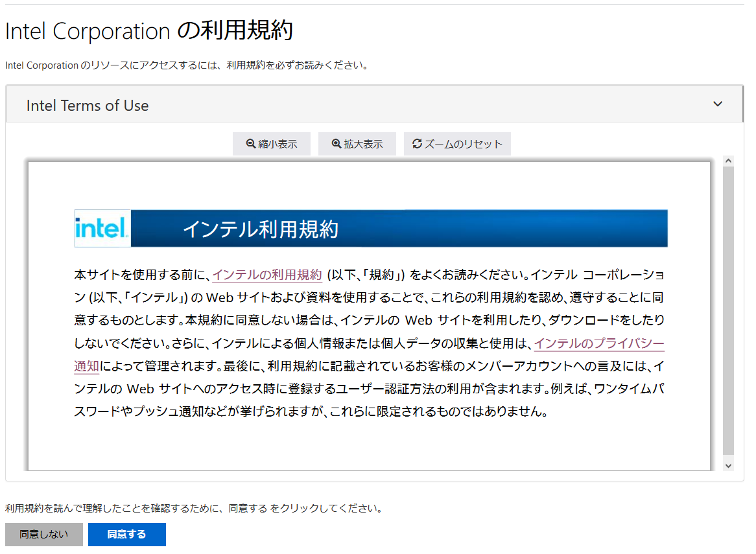Click the 同意する agree button

coord(127,535)
